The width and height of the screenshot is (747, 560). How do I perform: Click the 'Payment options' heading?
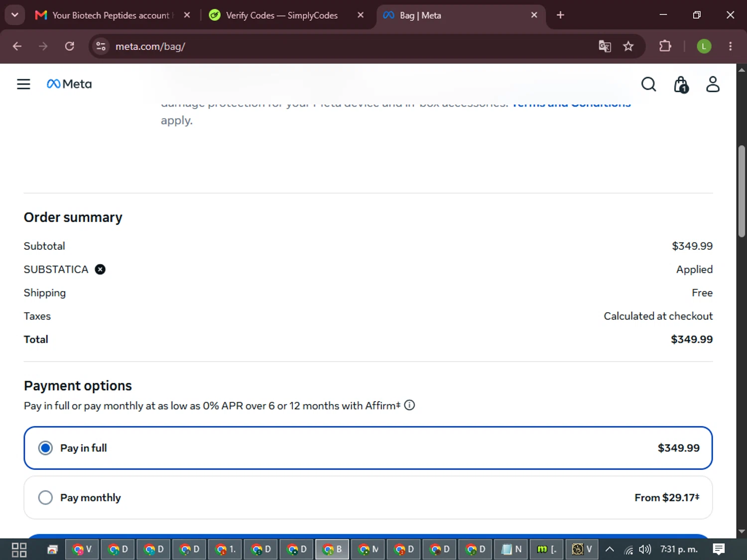78,386
